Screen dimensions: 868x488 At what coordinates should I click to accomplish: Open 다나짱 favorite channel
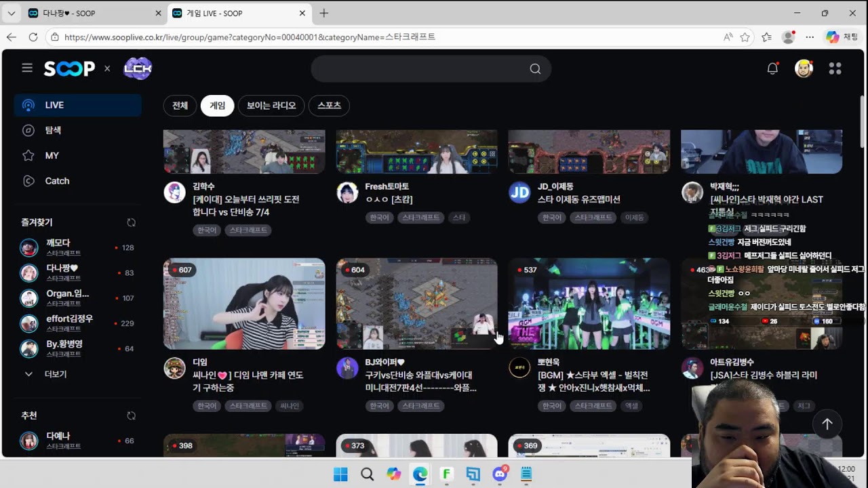(x=77, y=272)
